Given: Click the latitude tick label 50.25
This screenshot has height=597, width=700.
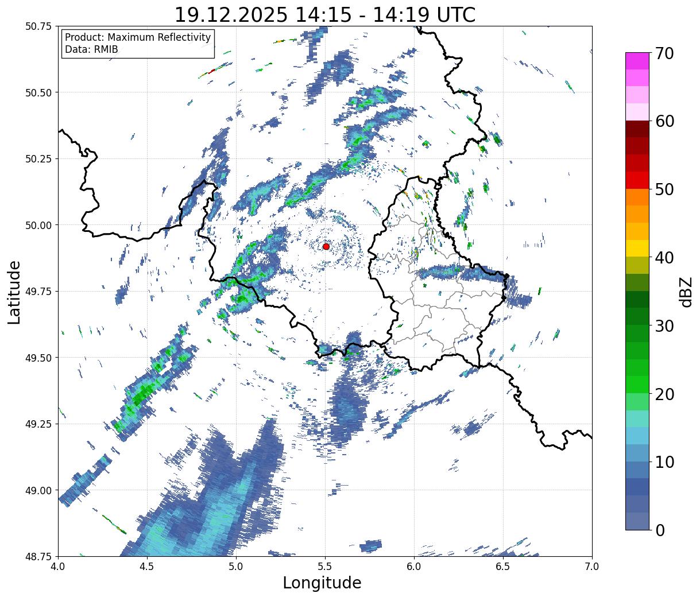Looking at the screenshot, I should [x=38, y=158].
